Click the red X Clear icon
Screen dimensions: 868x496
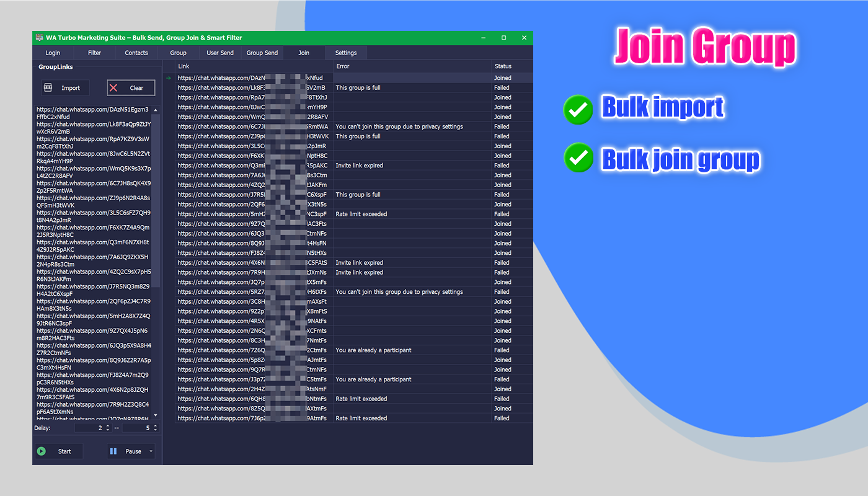click(x=113, y=88)
